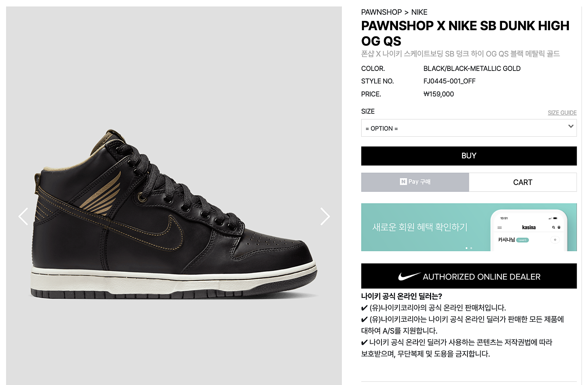Screen dimensions: 588x385
Task: Show the previous product image arrow
Action: click(x=24, y=216)
